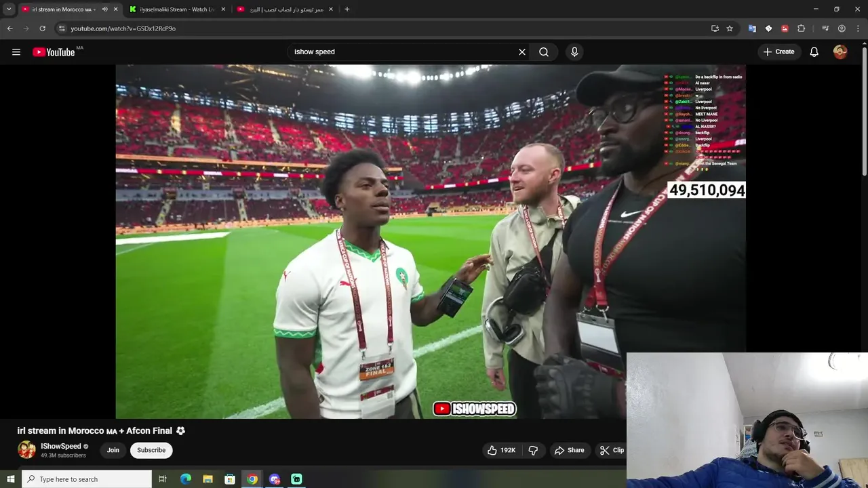868x488 pixels.
Task: Click the install app icon in address bar
Action: (715, 28)
